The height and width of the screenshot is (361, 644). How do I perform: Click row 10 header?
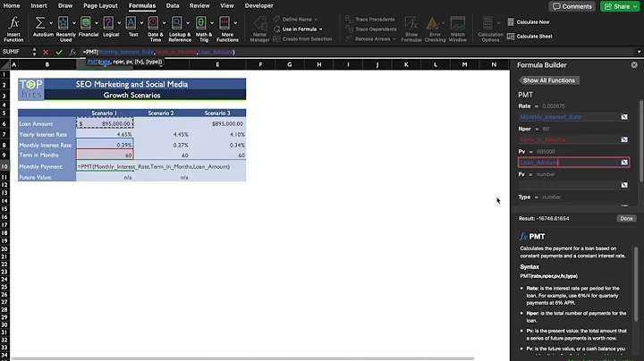(x=4, y=166)
